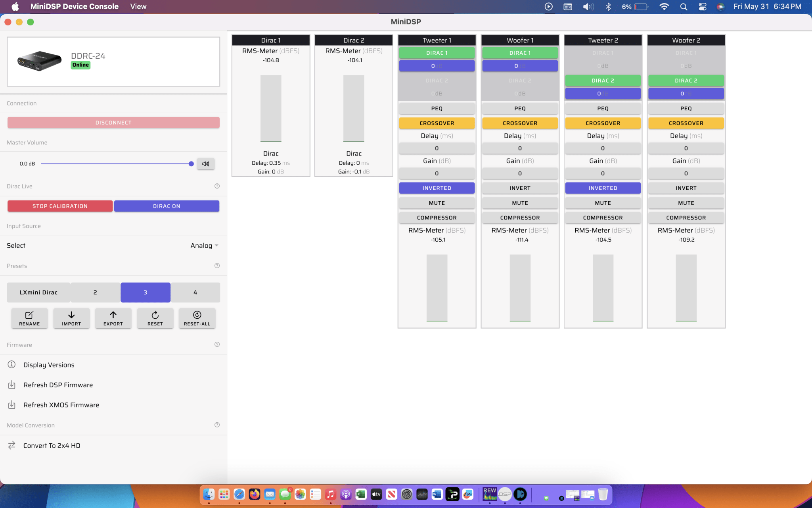Image resolution: width=812 pixels, height=508 pixels.
Task: Click the Woofer 2 Dirac 2 gain value
Action: [686, 94]
